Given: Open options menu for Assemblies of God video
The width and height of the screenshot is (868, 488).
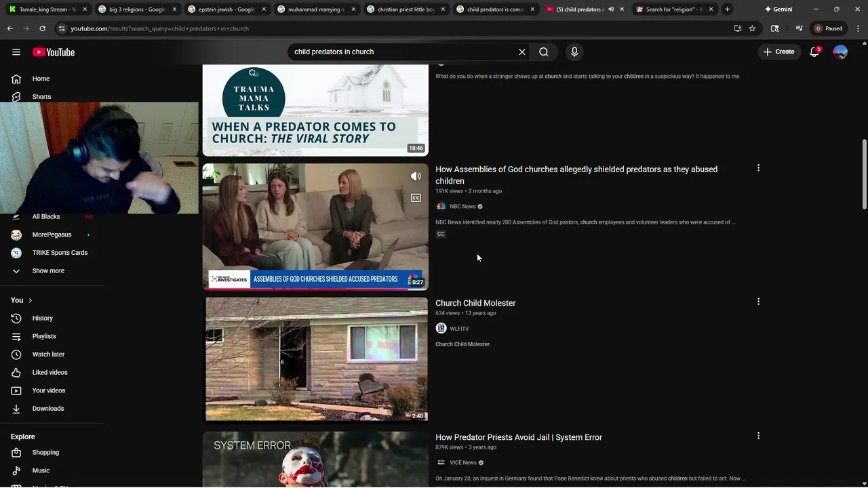Looking at the screenshot, I should pyautogui.click(x=758, y=167).
